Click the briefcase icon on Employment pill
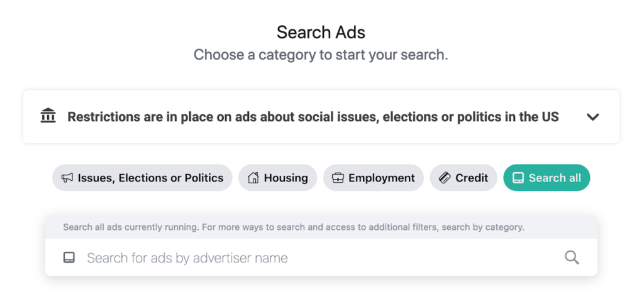 click(338, 178)
